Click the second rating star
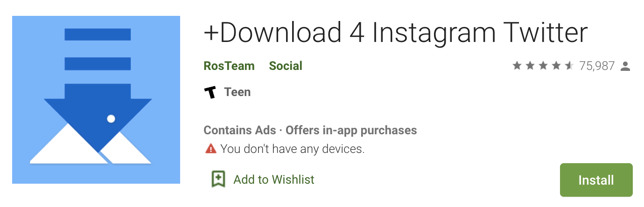 coord(530,66)
